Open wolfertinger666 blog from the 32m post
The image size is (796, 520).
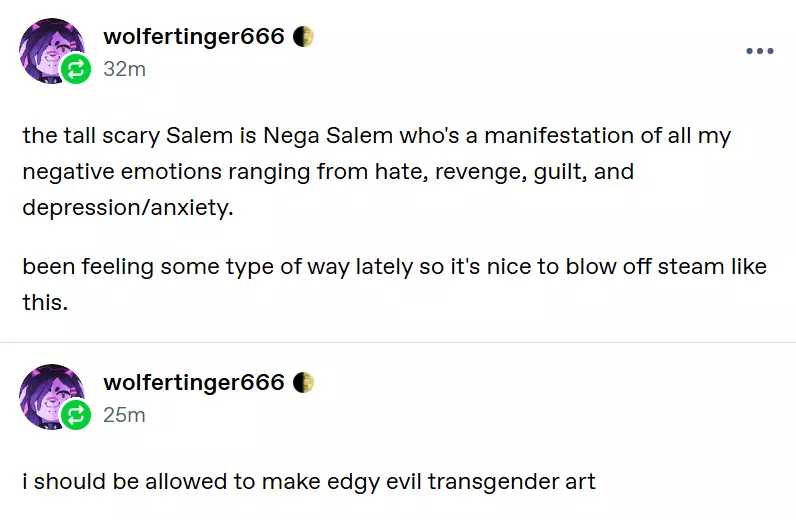point(194,37)
